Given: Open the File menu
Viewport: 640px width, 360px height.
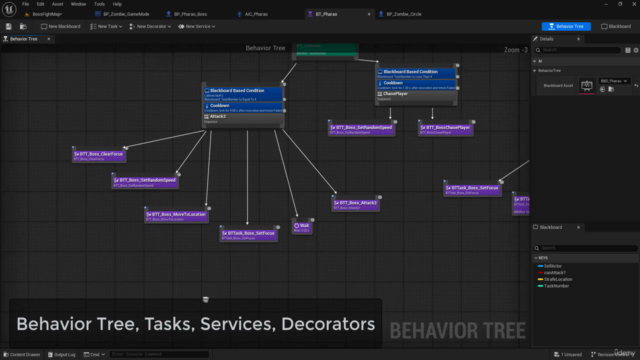Looking at the screenshot, I should (x=25, y=4).
